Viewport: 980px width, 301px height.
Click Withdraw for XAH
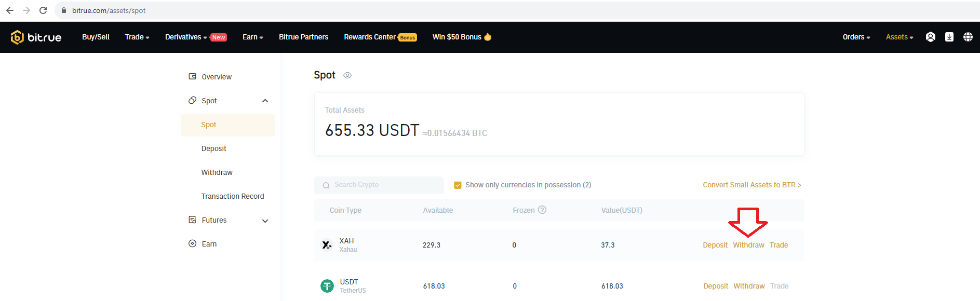click(748, 245)
